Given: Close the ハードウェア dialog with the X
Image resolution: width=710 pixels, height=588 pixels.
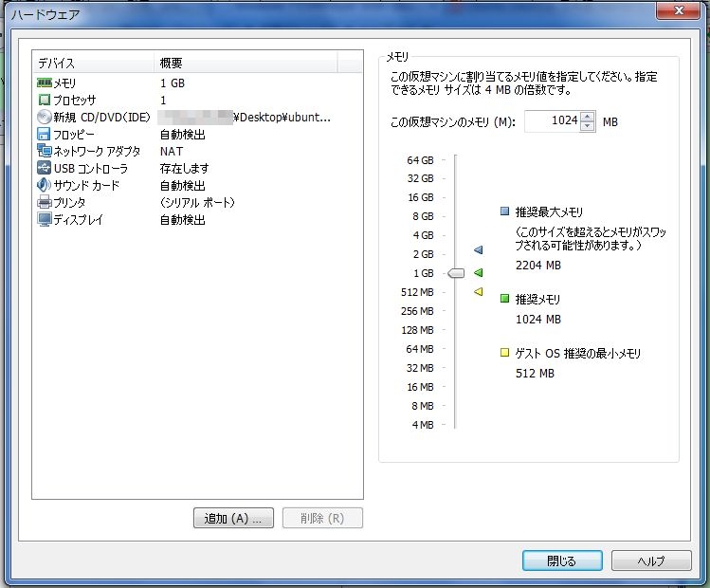Looking at the screenshot, I should (x=679, y=10).
